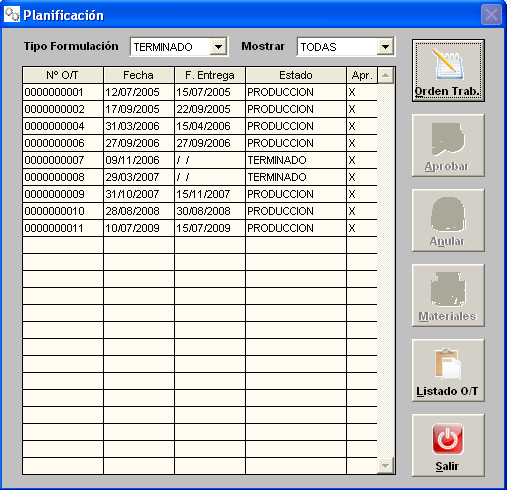The width and height of the screenshot is (507, 490).
Task: Open the Orden Trab. notepad button
Action: tap(448, 71)
